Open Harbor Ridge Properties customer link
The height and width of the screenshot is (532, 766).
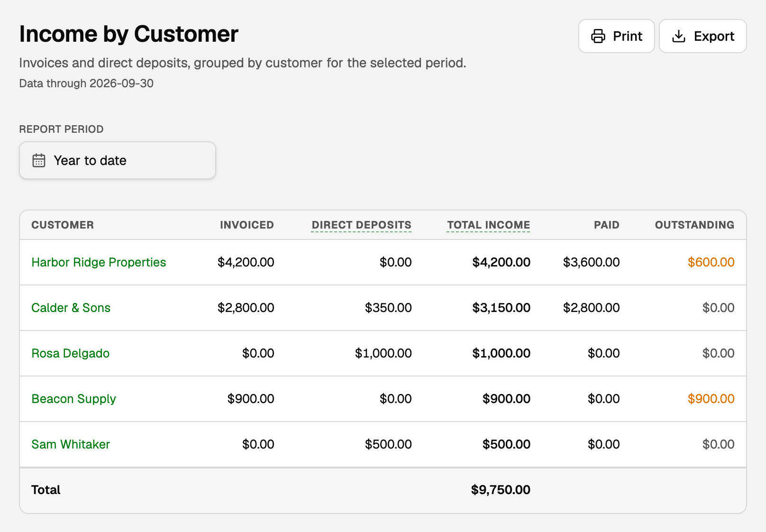pyautogui.click(x=99, y=262)
